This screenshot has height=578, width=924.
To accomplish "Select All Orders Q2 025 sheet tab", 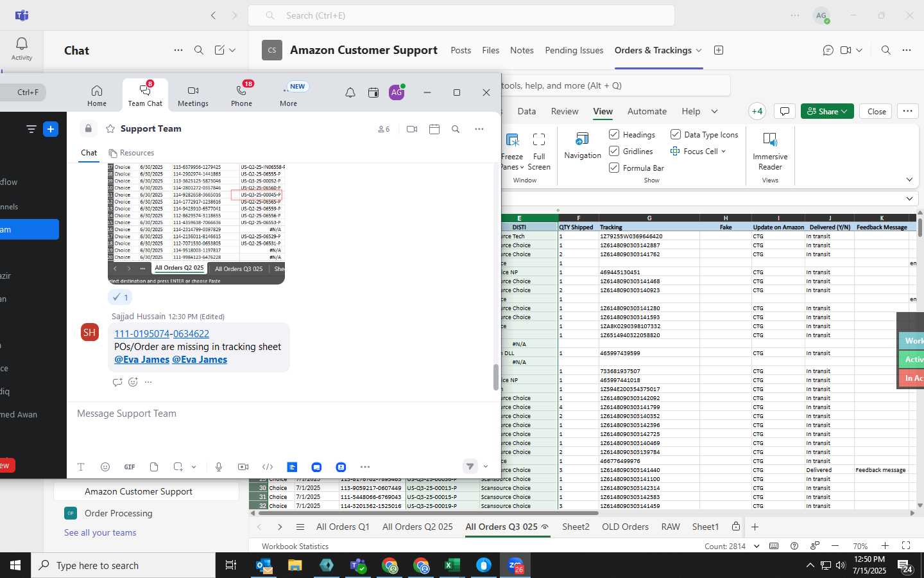I will (x=418, y=527).
